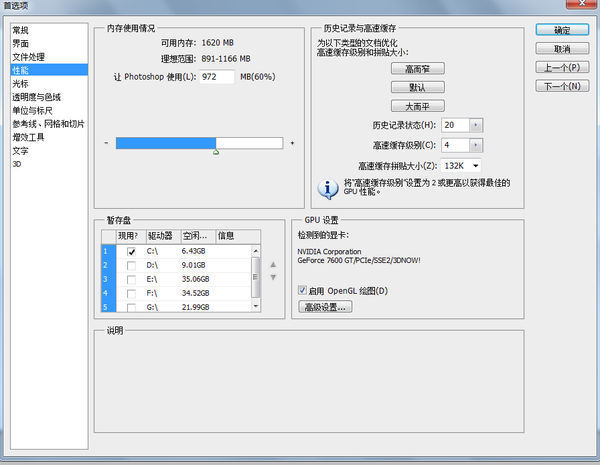Go to previous with 上一个(P) button

coord(562,67)
